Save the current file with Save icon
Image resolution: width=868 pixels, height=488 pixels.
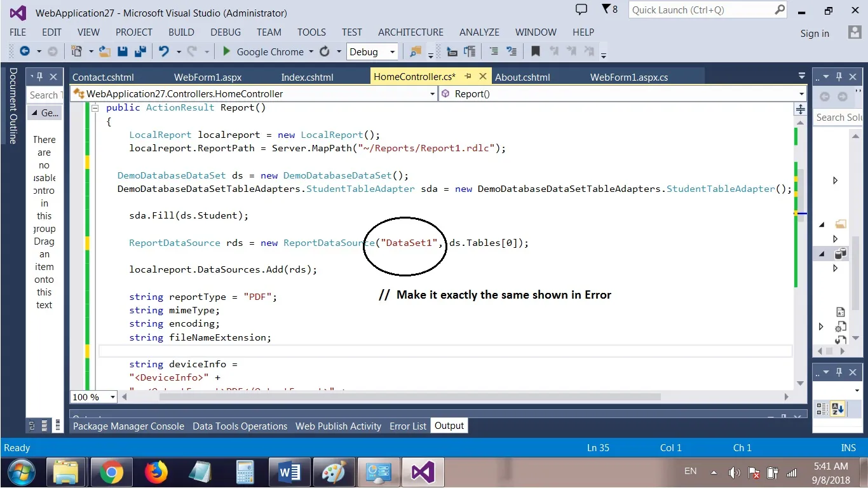click(123, 51)
